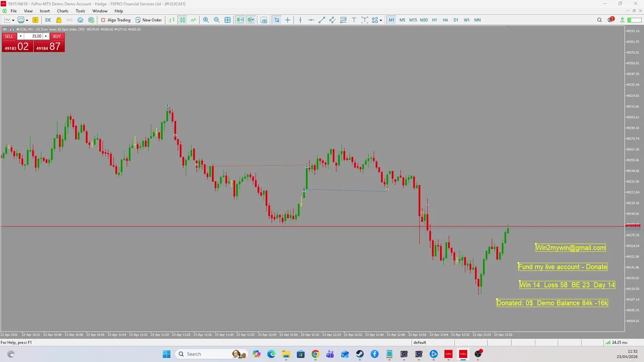The height and width of the screenshot is (362, 644).
Task: Take a chart screenshot with the camera icon
Action: point(264,20)
